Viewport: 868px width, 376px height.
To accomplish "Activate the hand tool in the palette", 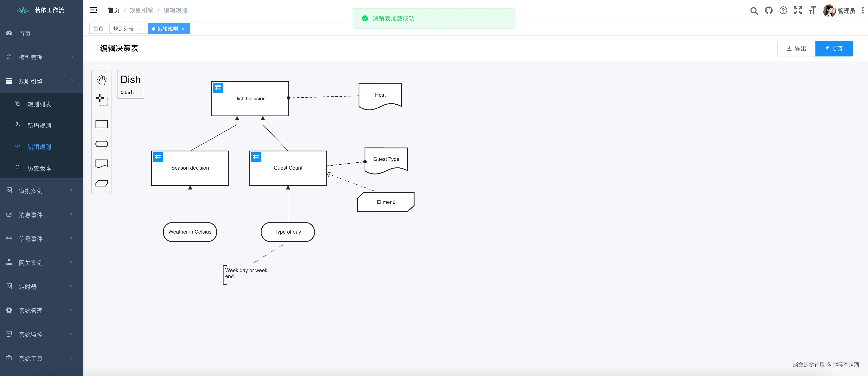I will (x=102, y=80).
